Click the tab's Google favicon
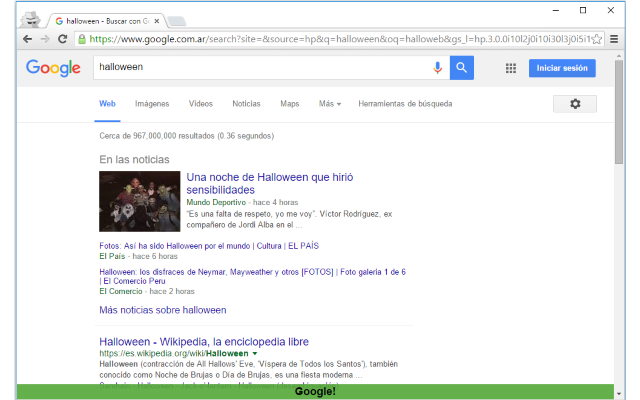 coord(59,21)
